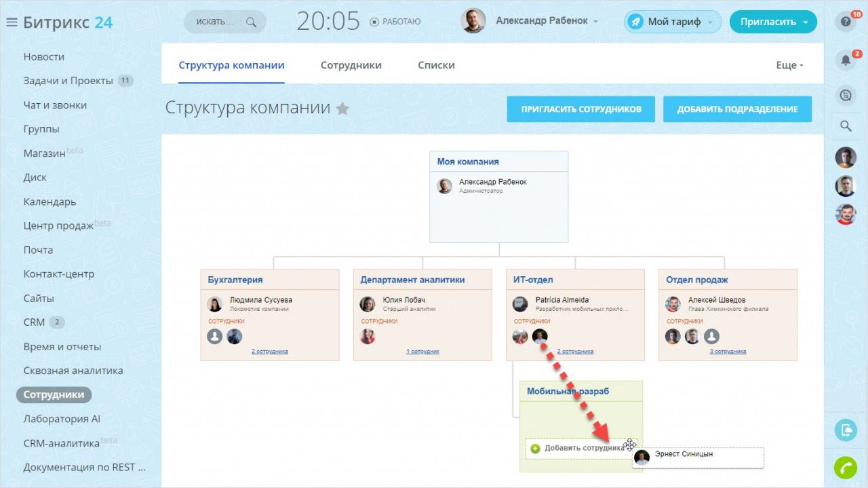Open Диск in the left menu
The height and width of the screenshot is (488, 868).
point(35,177)
